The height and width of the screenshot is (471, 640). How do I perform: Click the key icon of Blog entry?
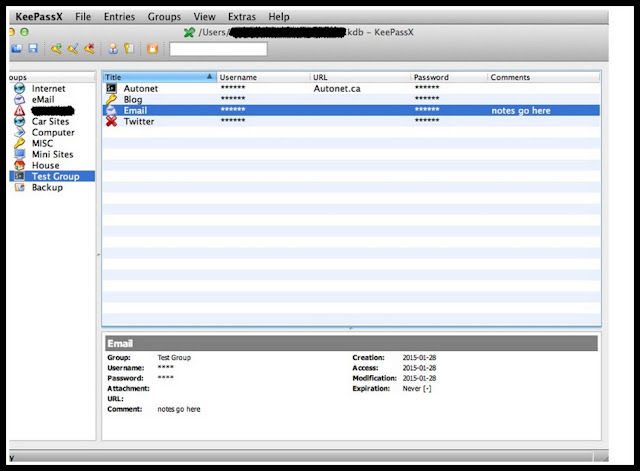click(111, 99)
